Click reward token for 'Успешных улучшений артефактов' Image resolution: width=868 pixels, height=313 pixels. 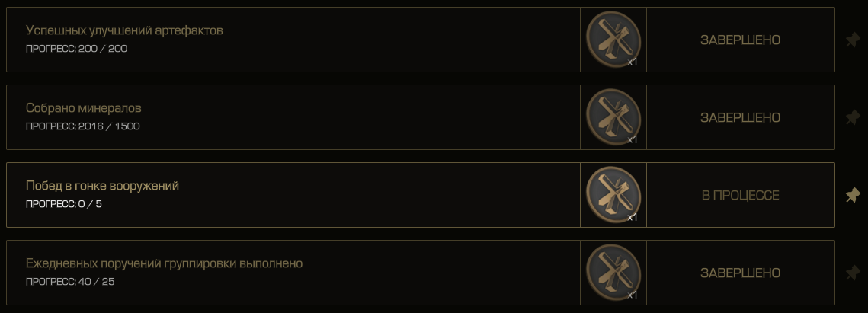point(613,40)
